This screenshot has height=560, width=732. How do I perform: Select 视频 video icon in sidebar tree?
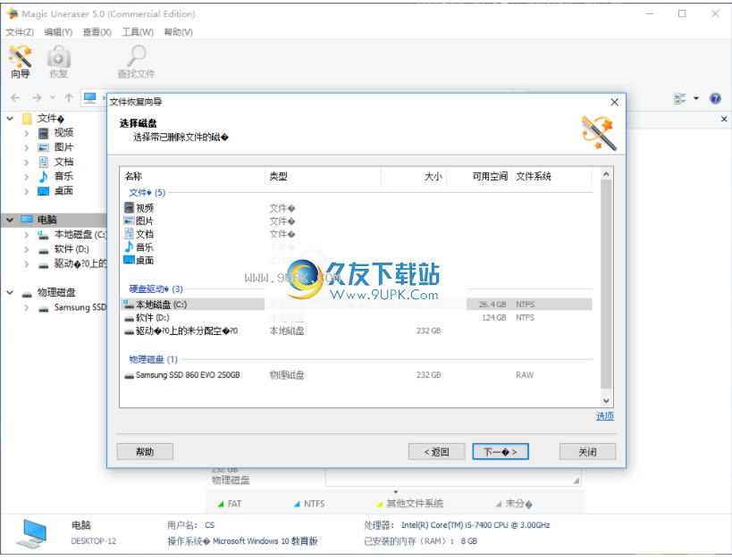[x=44, y=133]
